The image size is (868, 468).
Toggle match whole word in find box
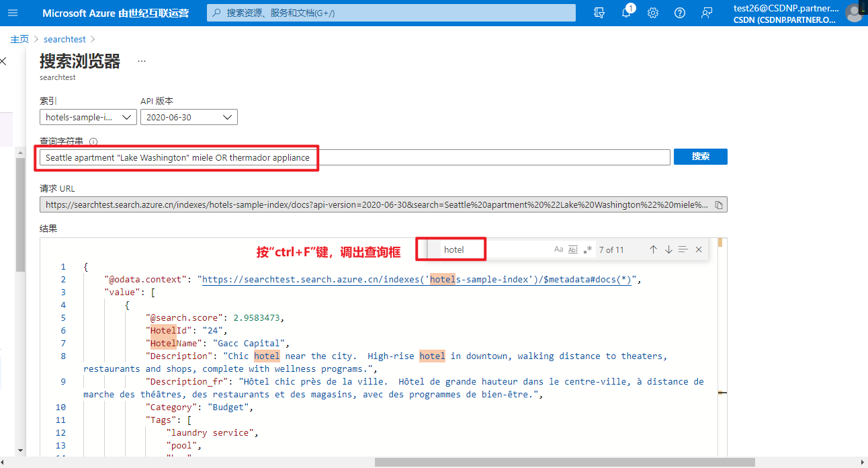point(573,249)
